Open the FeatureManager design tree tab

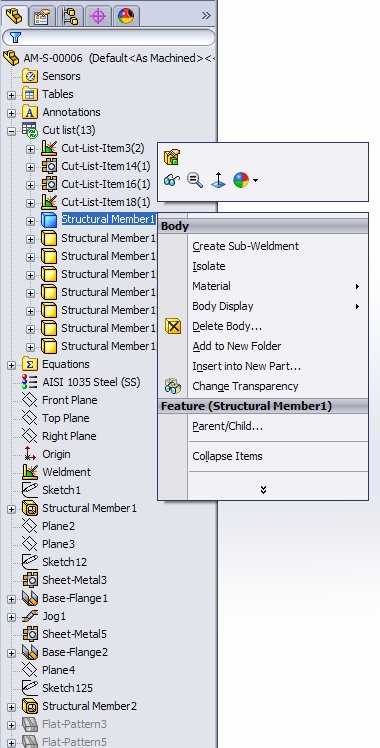[x=13, y=16]
